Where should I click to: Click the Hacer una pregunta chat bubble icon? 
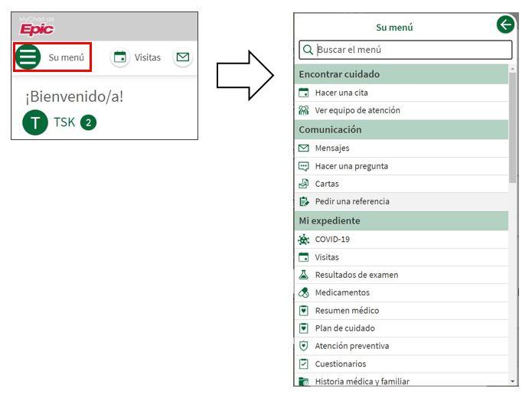(304, 166)
